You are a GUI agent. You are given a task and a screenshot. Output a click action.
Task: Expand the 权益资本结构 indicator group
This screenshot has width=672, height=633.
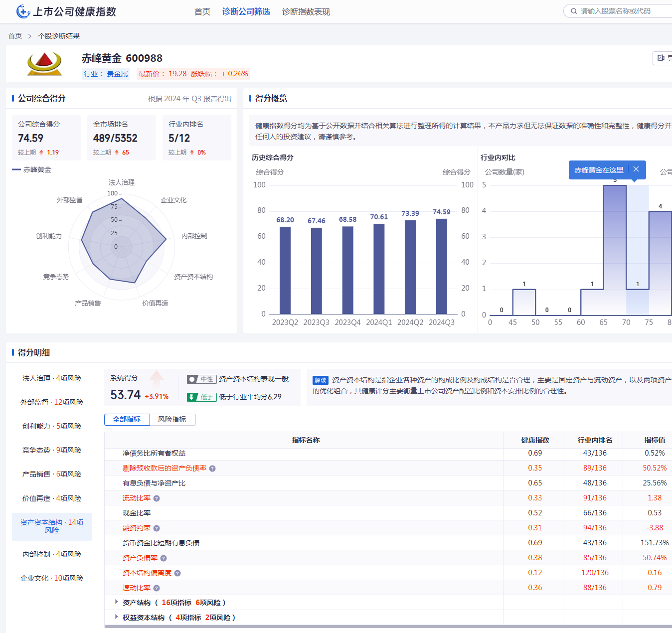click(x=116, y=617)
